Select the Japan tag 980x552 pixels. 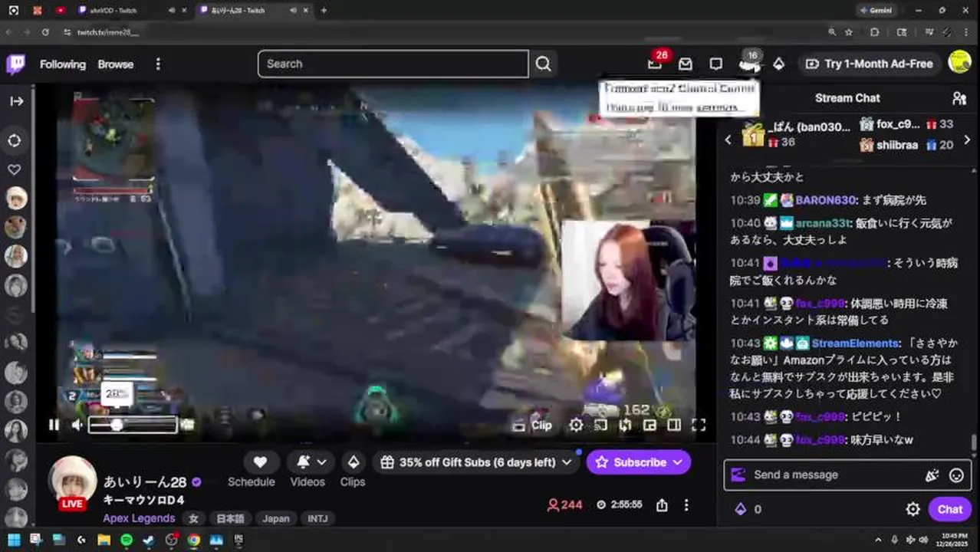276,518
